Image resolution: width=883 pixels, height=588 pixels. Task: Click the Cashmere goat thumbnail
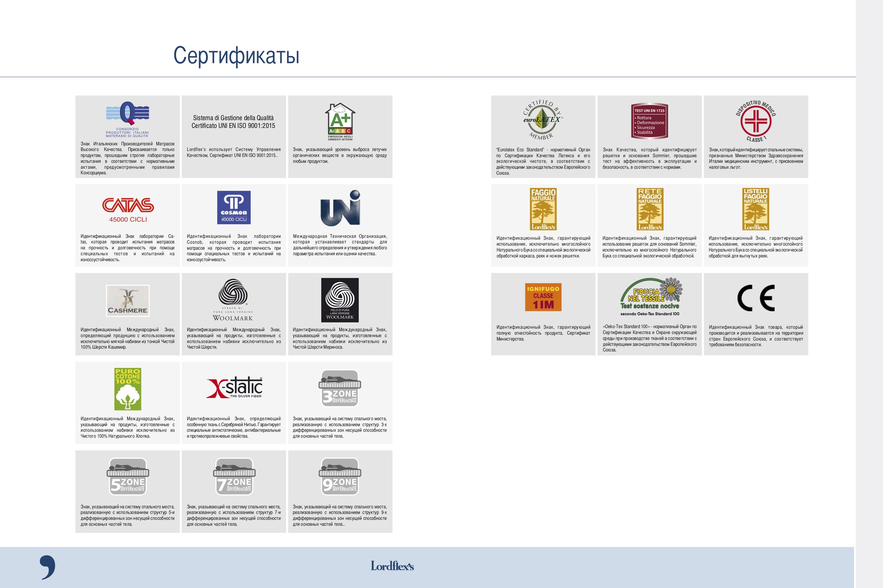click(x=128, y=300)
